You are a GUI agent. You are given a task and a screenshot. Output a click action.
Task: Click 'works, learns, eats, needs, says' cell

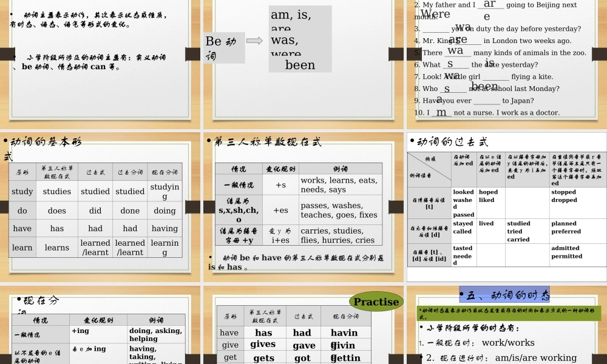pyautogui.click(x=341, y=185)
